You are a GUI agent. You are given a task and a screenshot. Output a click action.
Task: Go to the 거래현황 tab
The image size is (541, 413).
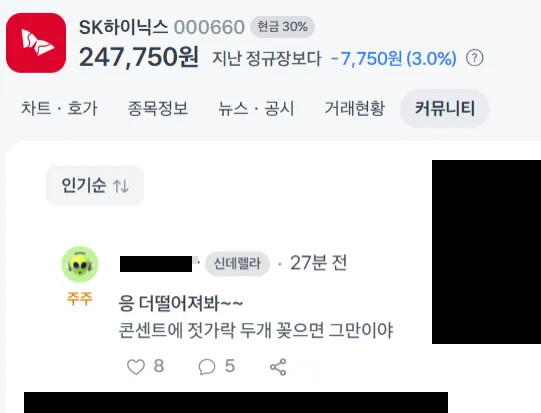coord(355,108)
